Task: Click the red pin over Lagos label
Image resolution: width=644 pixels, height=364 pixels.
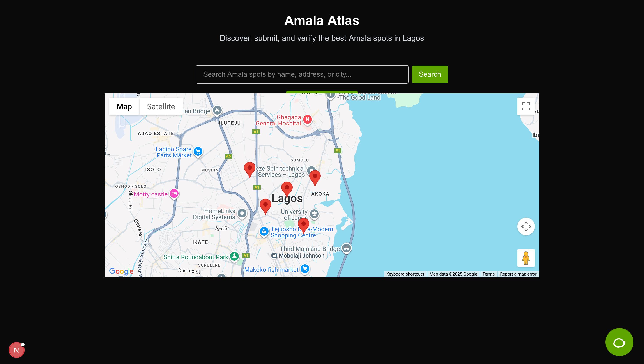Action: click(x=287, y=188)
